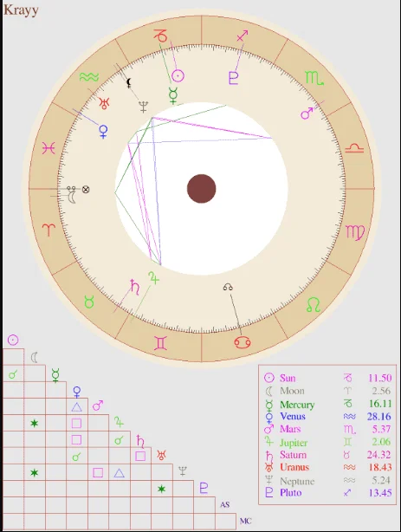Select Uranus degree value 18.43
401x532 pixels.
click(380, 467)
